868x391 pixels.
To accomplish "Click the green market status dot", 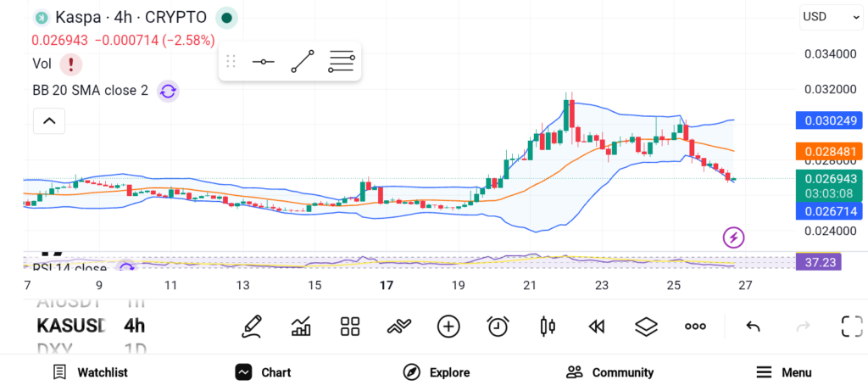I will point(226,18).
